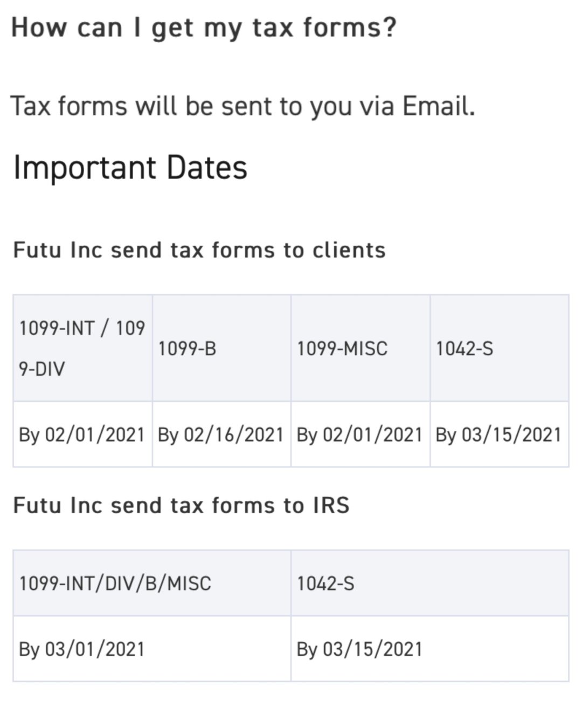Click "Futu Inc send tax forms to IRS" subheading
The height and width of the screenshot is (728, 582).
[181, 506]
